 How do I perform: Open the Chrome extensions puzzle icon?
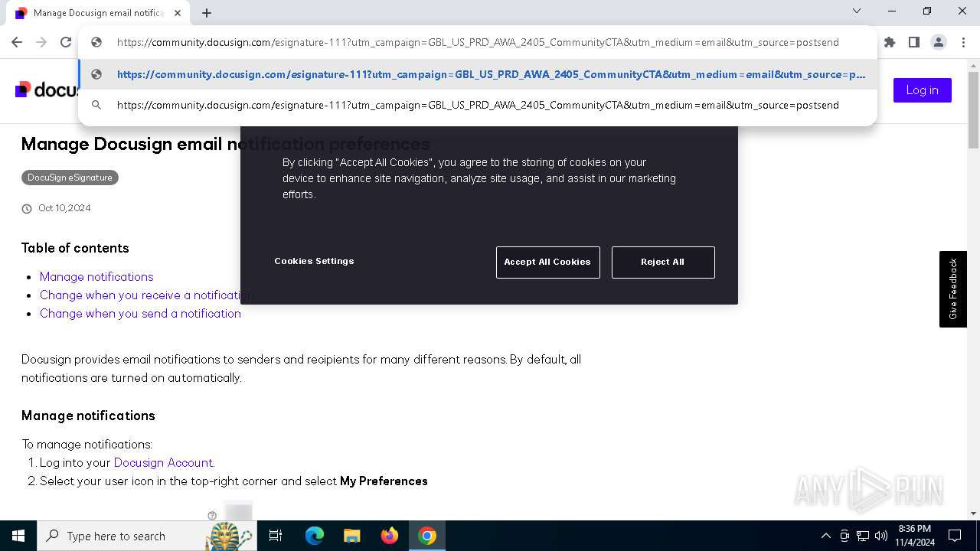890,42
